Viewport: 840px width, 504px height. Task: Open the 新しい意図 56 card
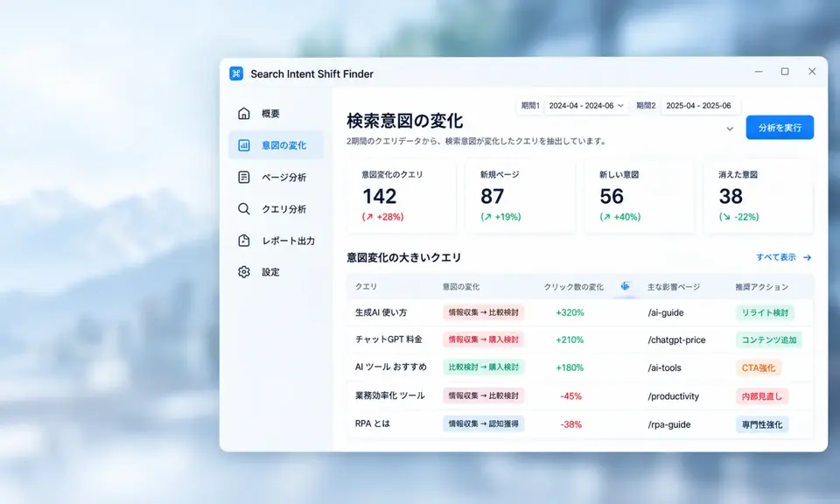639,197
